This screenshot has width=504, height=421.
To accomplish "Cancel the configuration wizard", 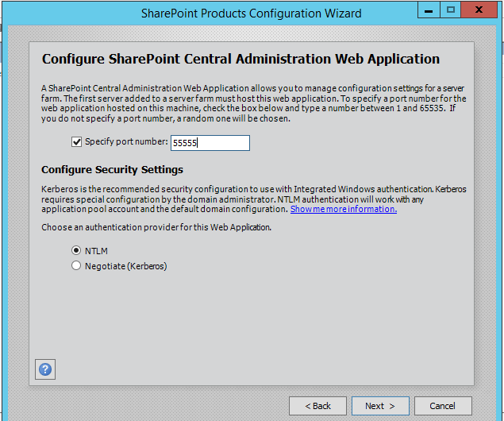I will pyautogui.click(x=443, y=406).
